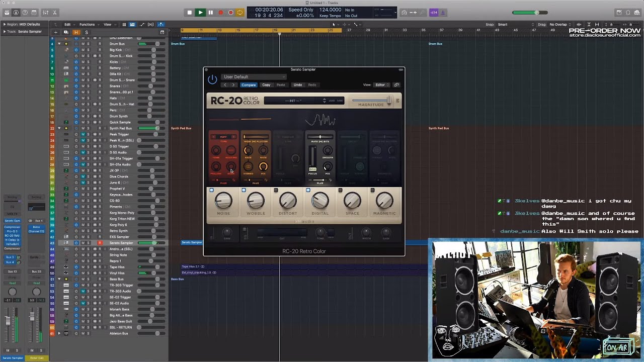Open the Notepad button at top right

(x=619, y=13)
